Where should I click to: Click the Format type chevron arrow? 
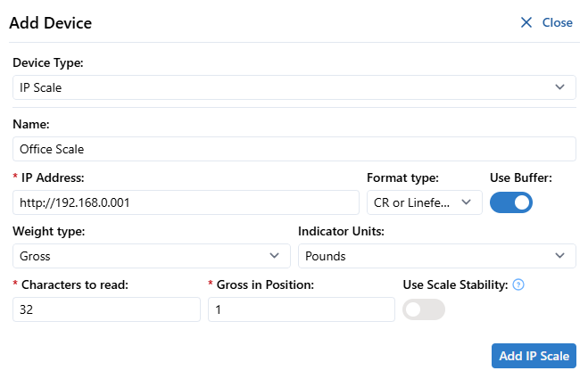coord(466,202)
